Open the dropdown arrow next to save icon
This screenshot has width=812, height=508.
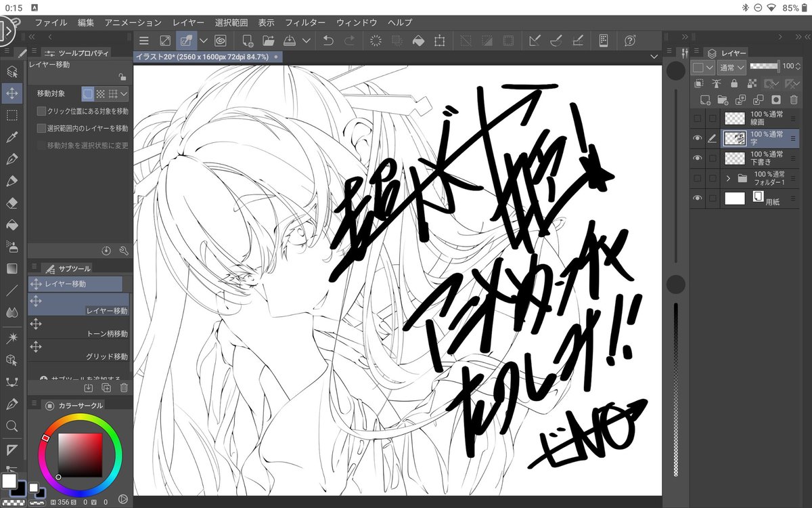click(306, 41)
